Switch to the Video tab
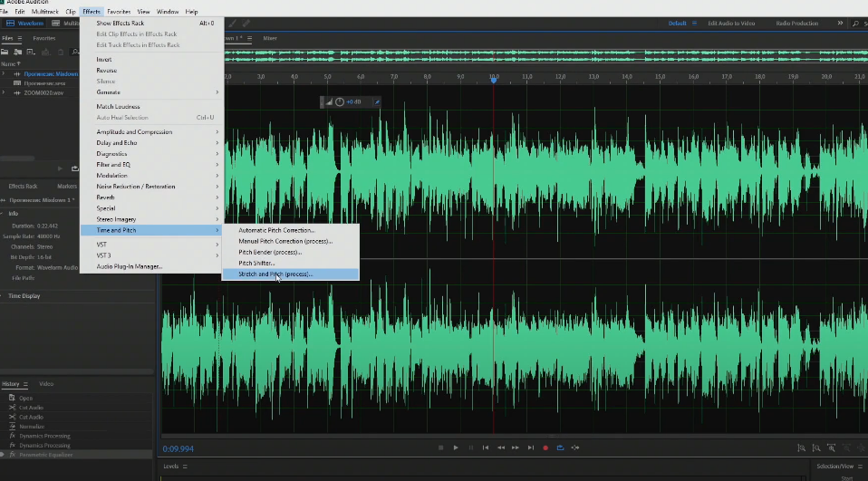 coord(46,384)
